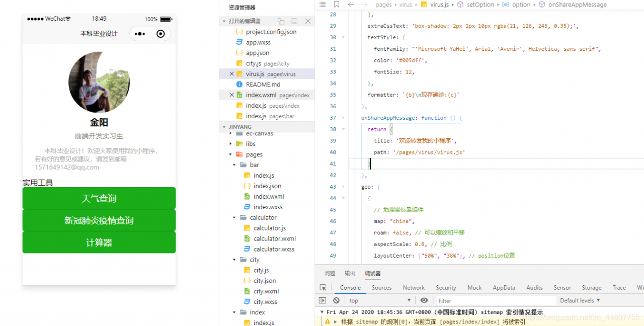Switch to the 问题 problems tab

click(330, 274)
